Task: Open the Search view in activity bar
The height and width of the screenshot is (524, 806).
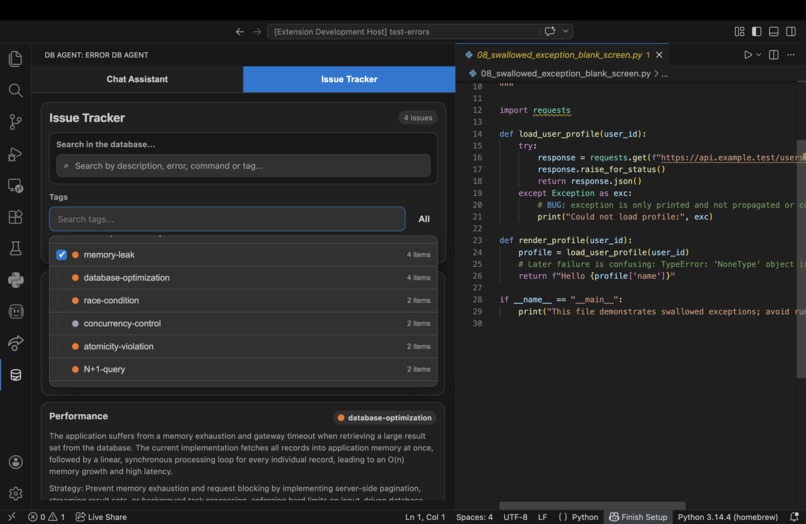Action: (x=15, y=91)
